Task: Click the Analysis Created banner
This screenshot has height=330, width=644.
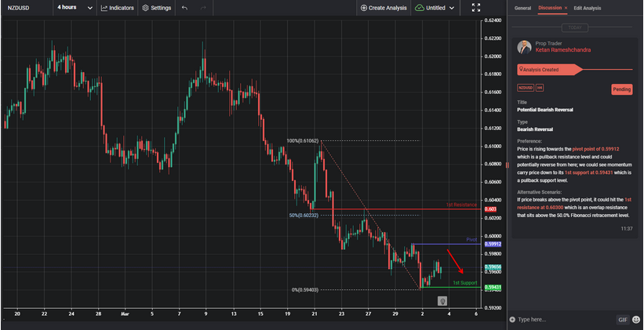Action: coord(550,70)
